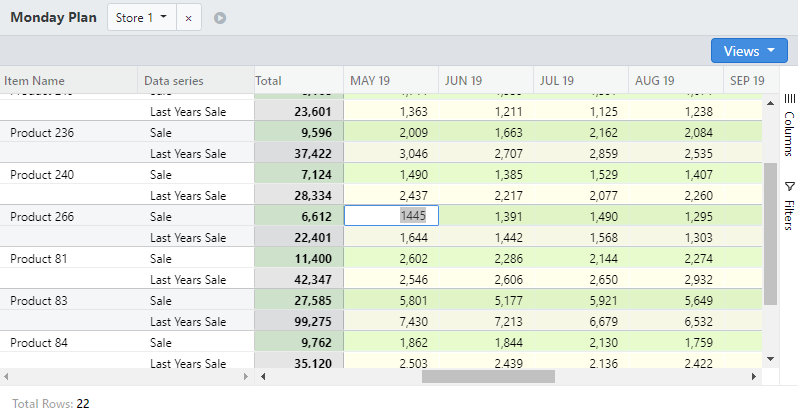Click left arrow of pinned columns scrollbar
Viewport: 798px width, 413px height.
click(6, 377)
